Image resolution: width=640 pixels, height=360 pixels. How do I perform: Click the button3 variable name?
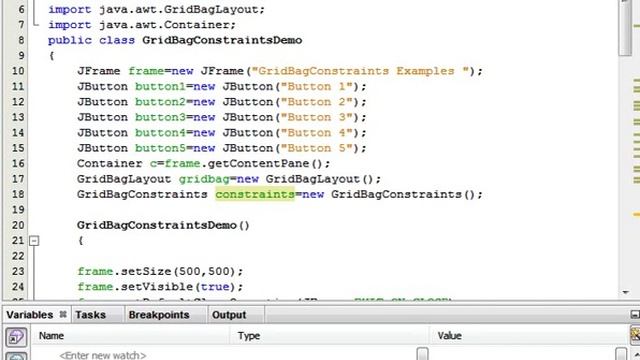[x=160, y=118]
